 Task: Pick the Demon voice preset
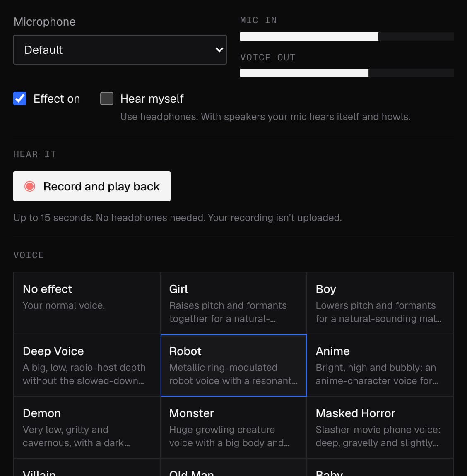(87, 428)
